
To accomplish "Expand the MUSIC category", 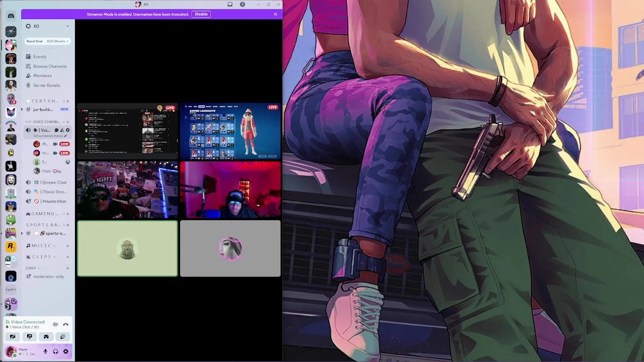I will (x=40, y=246).
